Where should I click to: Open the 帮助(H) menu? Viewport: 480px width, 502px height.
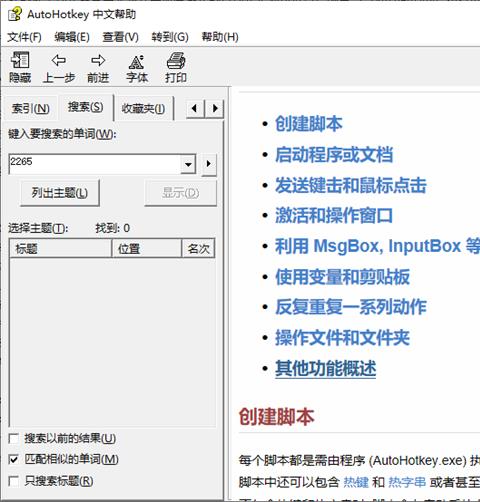220,37
